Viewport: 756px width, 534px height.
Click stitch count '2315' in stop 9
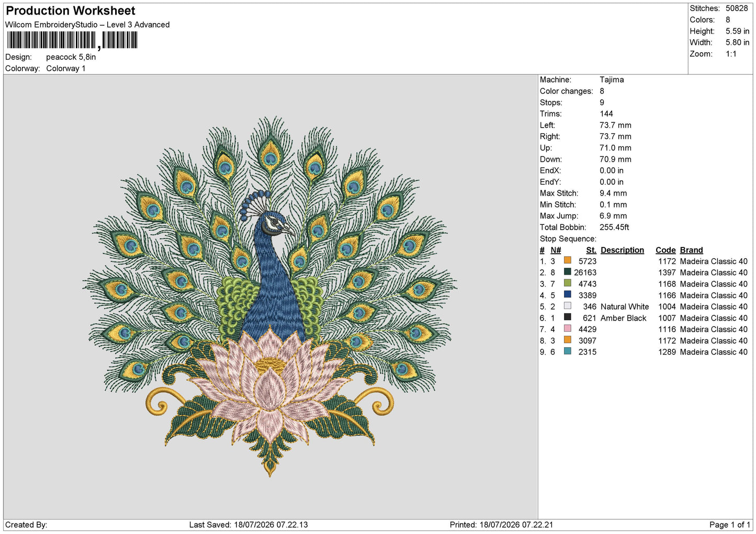(587, 352)
